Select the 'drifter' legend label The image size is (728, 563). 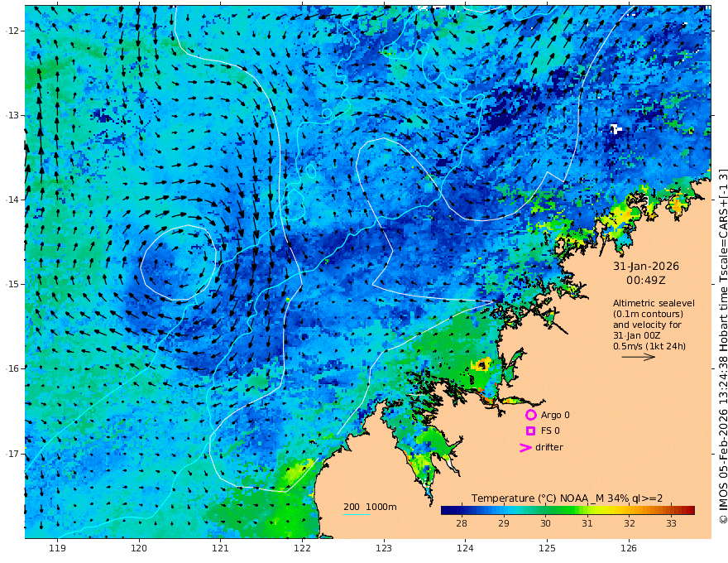pyautogui.click(x=549, y=447)
